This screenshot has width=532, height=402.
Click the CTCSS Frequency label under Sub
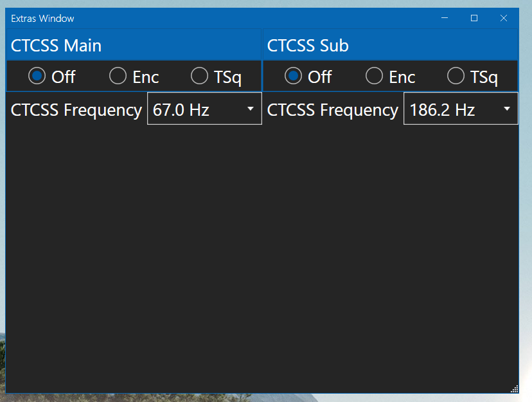[x=333, y=110]
